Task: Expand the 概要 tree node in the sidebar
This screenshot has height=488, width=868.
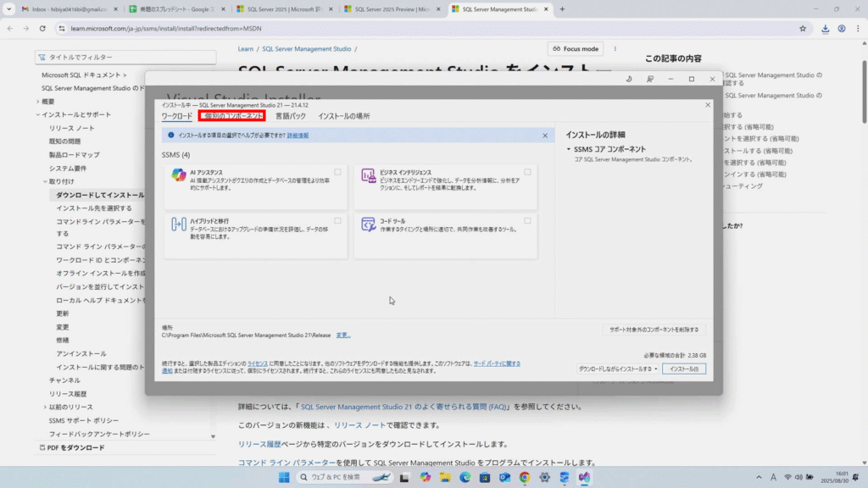Action: (x=37, y=102)
